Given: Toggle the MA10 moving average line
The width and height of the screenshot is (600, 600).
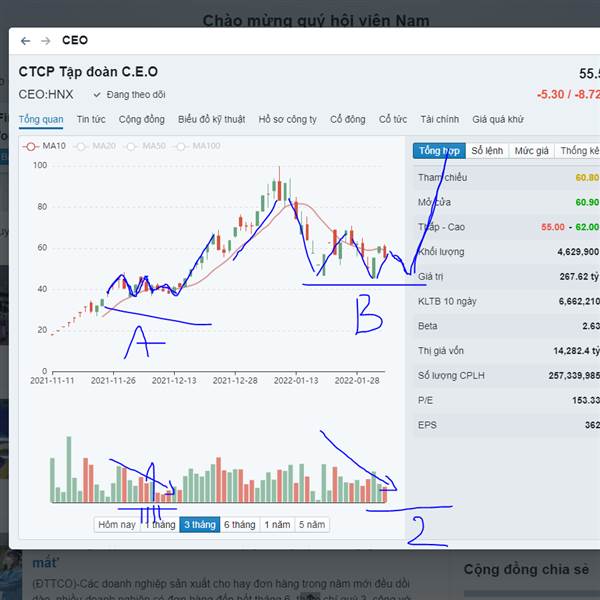Looking at the screenshot, I should pos(44,146).
